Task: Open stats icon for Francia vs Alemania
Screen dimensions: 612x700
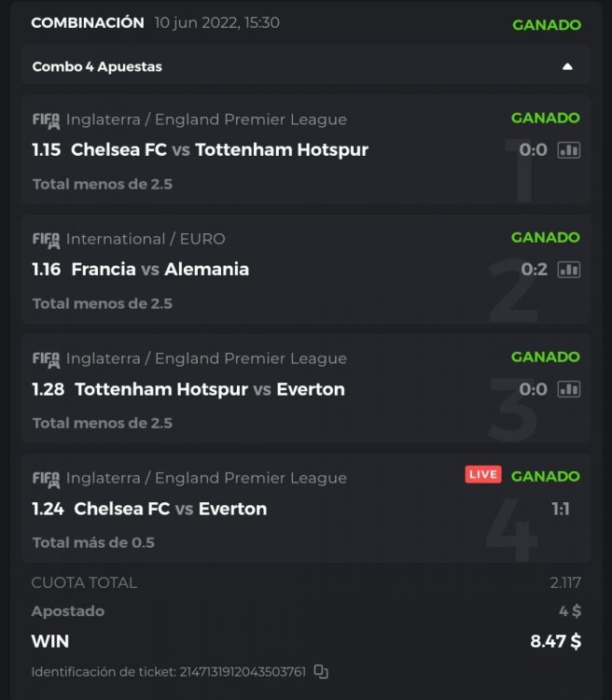Action: [x=569, y=270]
